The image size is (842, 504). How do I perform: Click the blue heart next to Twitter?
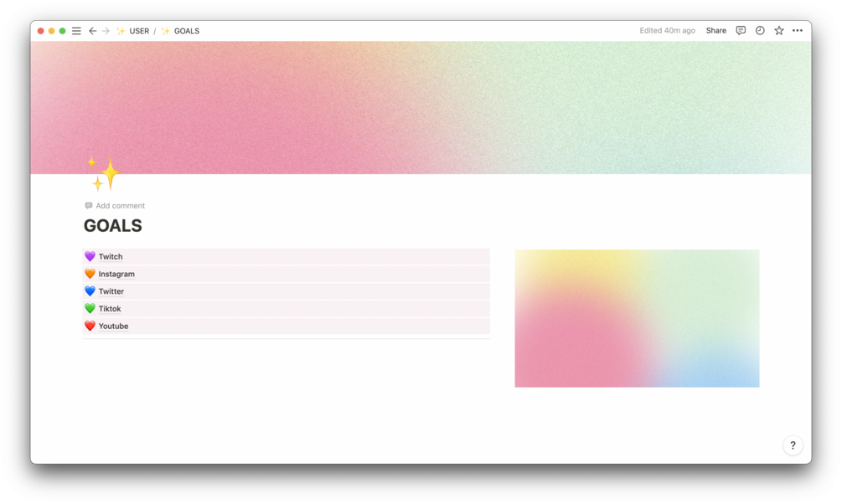90,291
